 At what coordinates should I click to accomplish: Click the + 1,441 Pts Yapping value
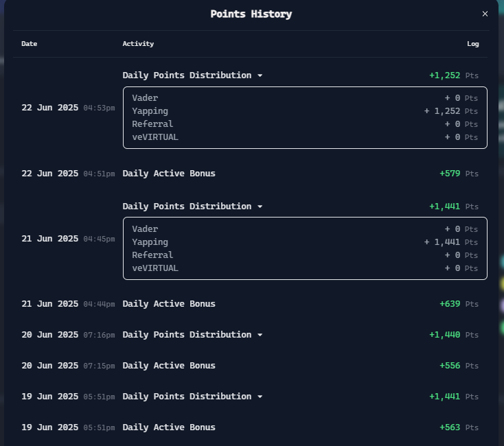point(451,242)
